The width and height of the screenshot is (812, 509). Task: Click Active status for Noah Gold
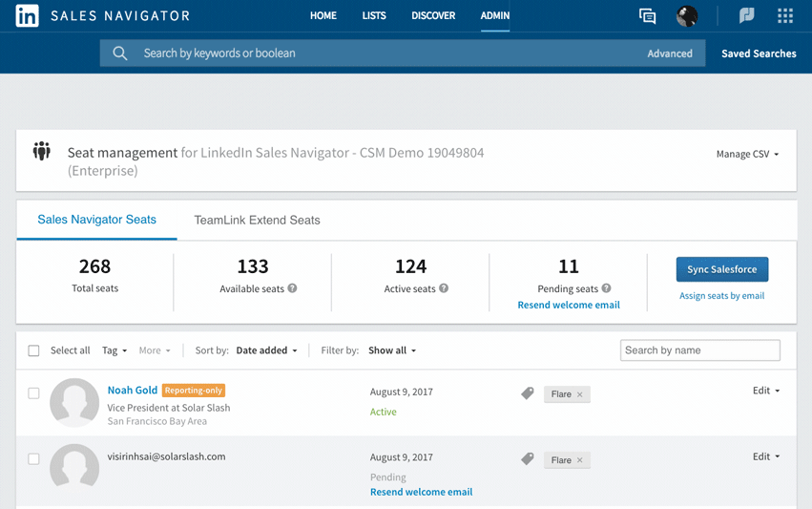coord(384,413)
